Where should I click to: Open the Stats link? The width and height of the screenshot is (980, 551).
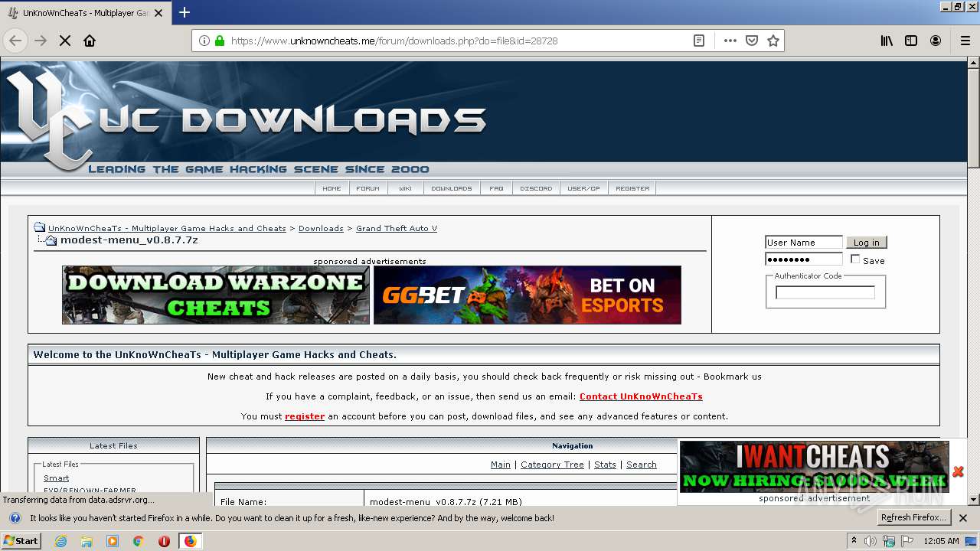[605, 465]
